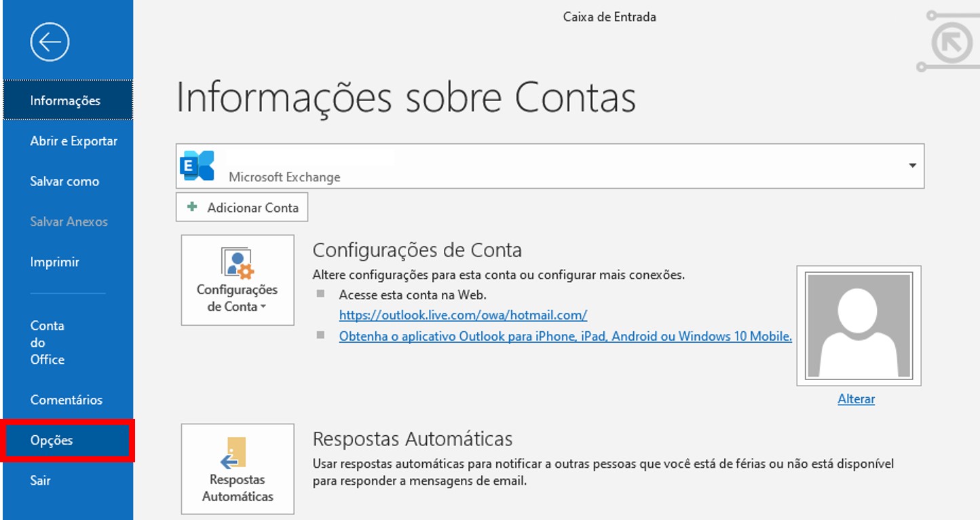Expand the account selection dropdown arrow
This screenshot has height=520, width=980.
[913, 165]
